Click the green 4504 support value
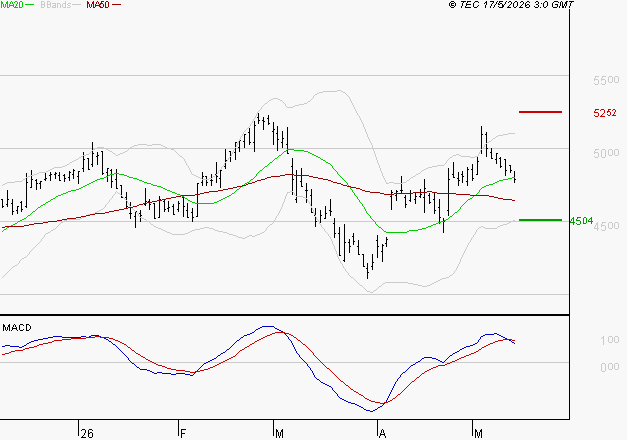 [x=581, y=221]
